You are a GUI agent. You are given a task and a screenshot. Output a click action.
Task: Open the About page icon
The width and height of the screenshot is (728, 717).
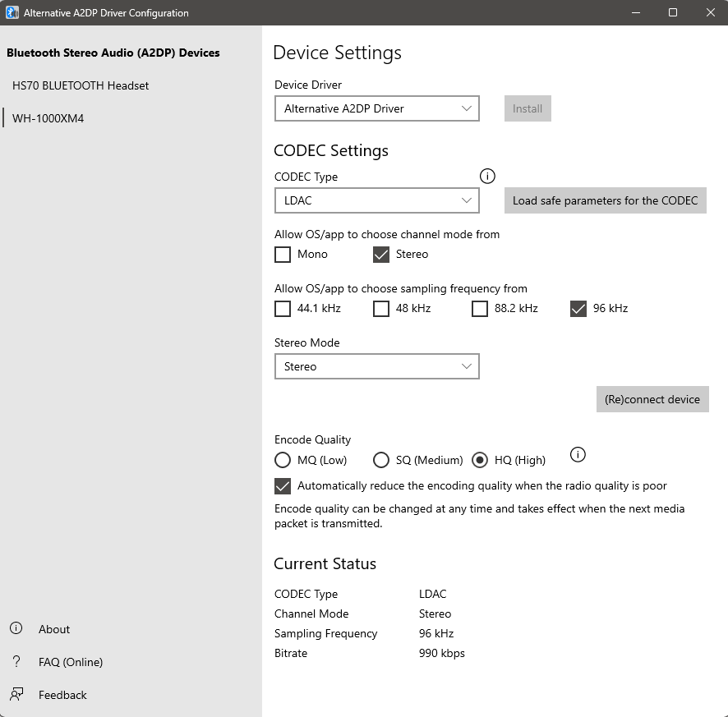click(x=16, y=629)
